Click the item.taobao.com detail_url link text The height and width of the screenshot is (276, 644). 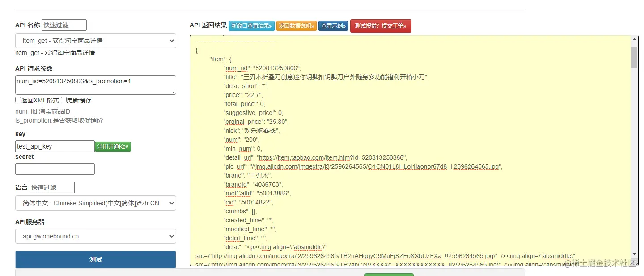pyautogui.click(x=331, y=157)
